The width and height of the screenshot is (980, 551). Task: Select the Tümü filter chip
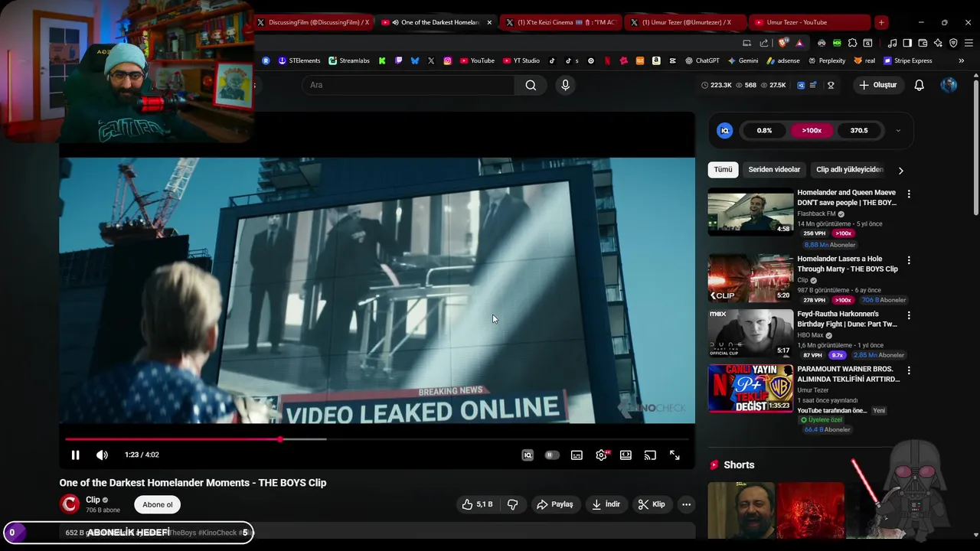pos(723,169)
